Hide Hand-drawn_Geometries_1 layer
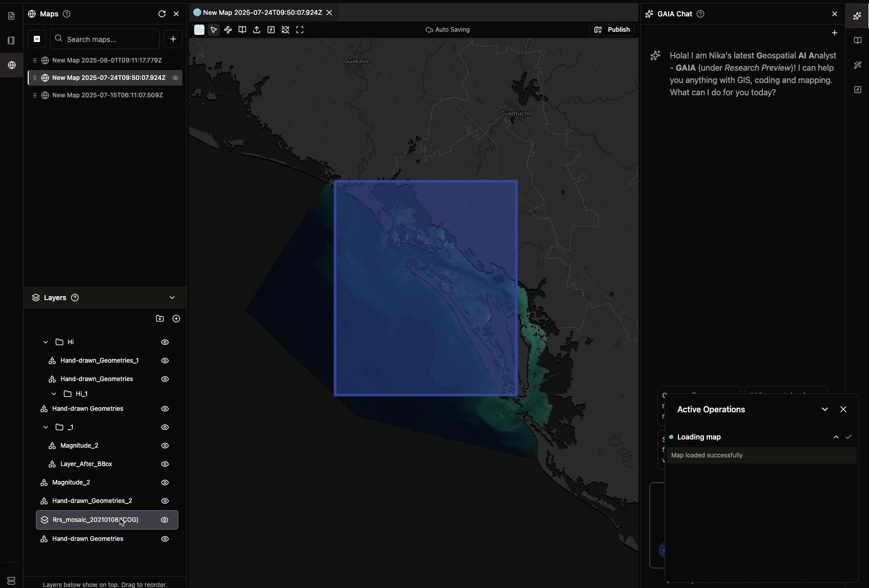869x588 pixels. pyautogui.click(x=165, y=361)
